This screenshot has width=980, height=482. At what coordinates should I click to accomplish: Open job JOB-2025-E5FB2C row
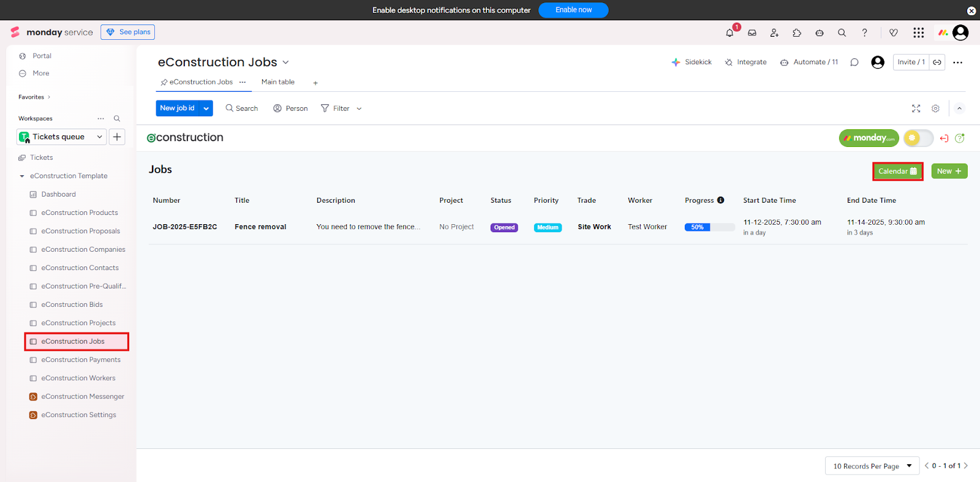184,227
